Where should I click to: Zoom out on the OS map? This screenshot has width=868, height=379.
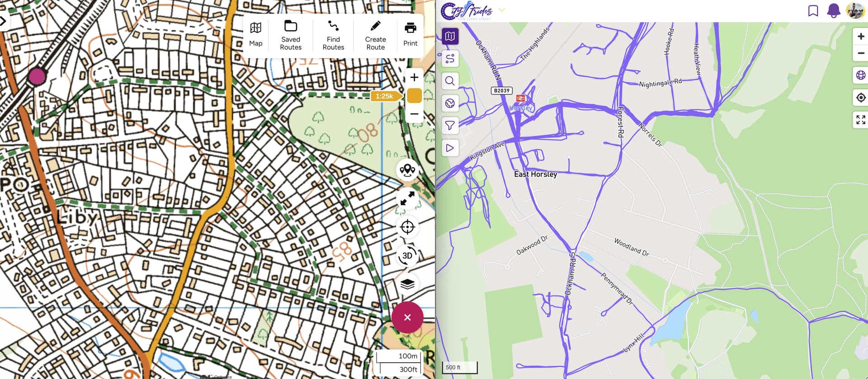[414, 114]
